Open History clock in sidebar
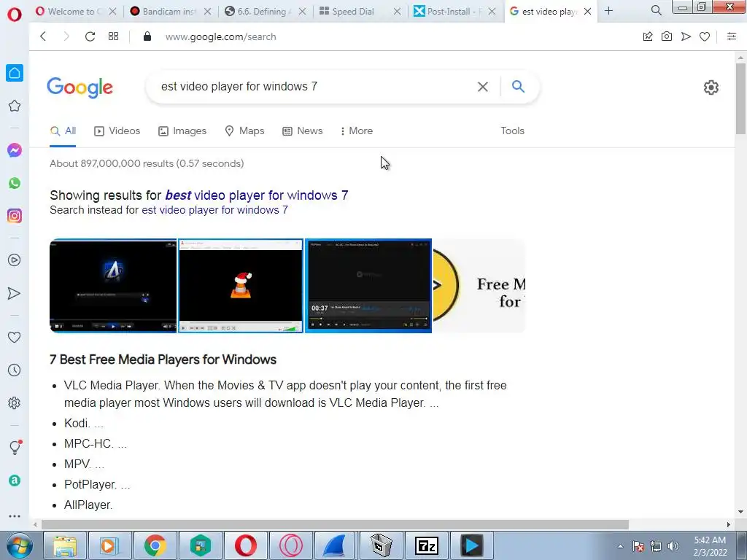Image resolution: width=747 pixels, height=560 pixels. 15,370
